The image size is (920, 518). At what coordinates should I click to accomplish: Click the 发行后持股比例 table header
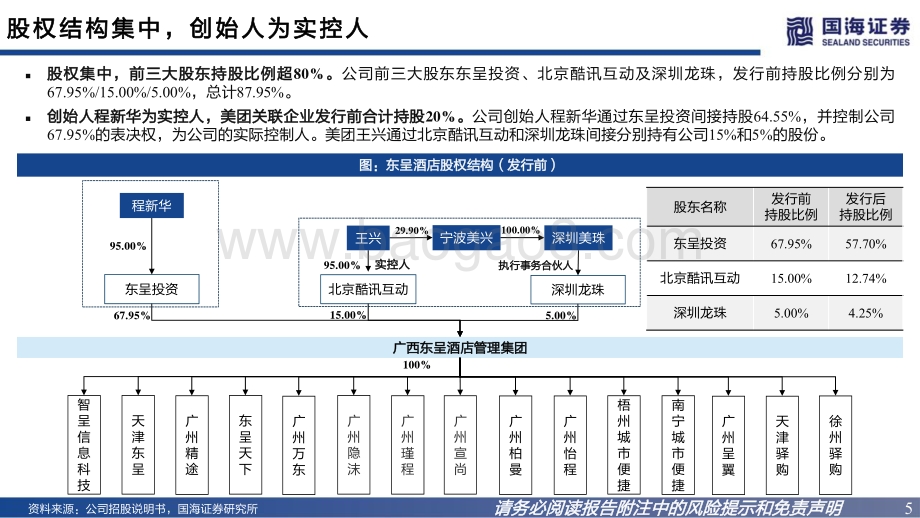[x=865, y=206]
